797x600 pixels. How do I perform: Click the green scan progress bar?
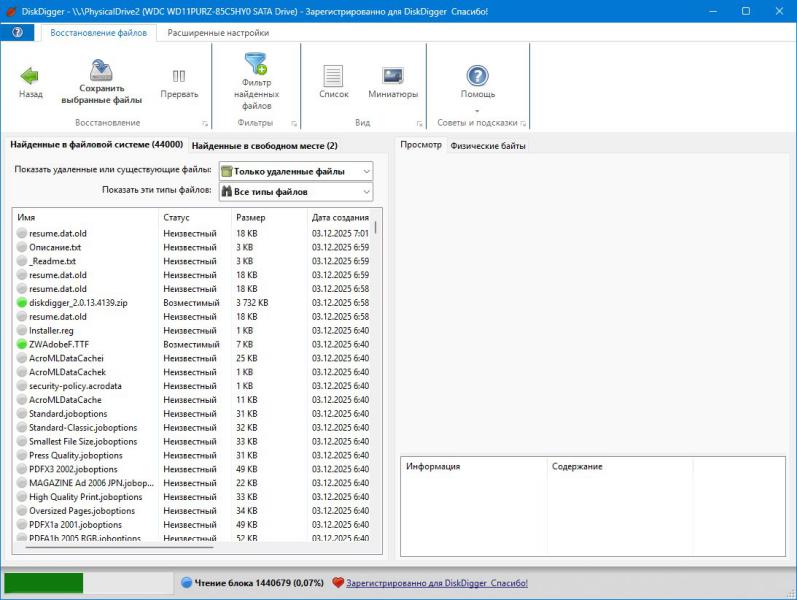tap(44, 583)
